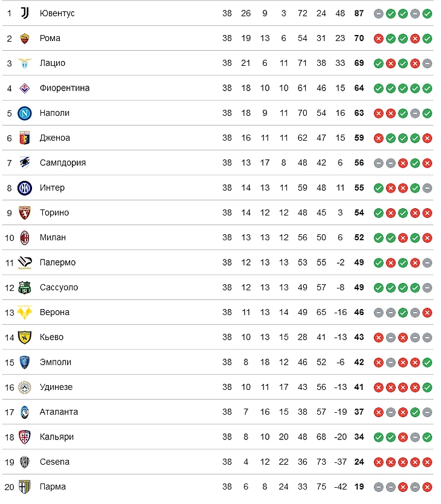Click Fiorentina's most recent win icon
The width and height of the screenshot is (441, 504).
[x=427, y=88]
